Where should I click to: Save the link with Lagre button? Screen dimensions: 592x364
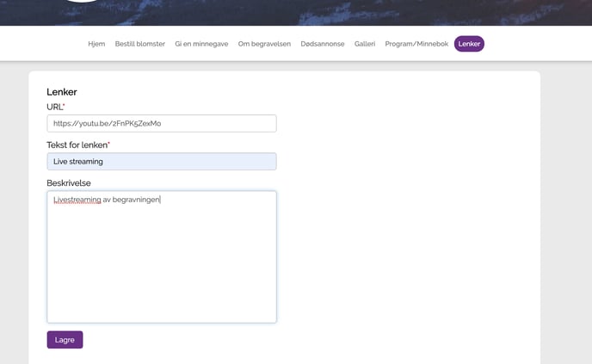coord(65,340)
